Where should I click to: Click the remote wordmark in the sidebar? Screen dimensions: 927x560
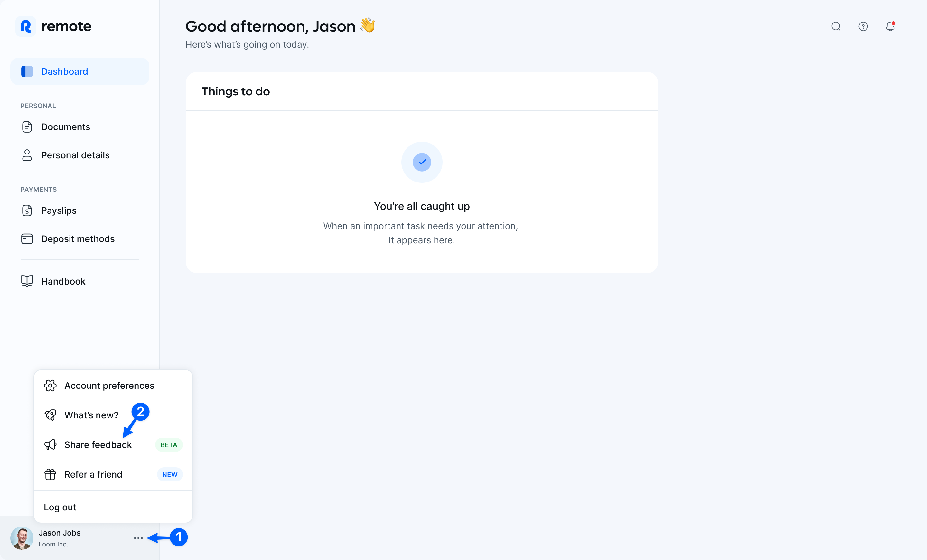[x=67, y=26]
